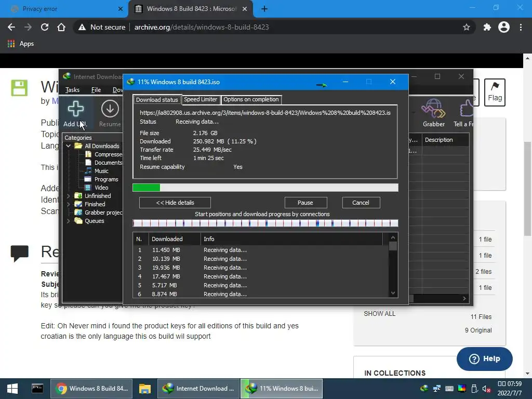Click the reviews speech bubble icon
This screenshot has height=399, width=532.
click(x=19, y=253)
